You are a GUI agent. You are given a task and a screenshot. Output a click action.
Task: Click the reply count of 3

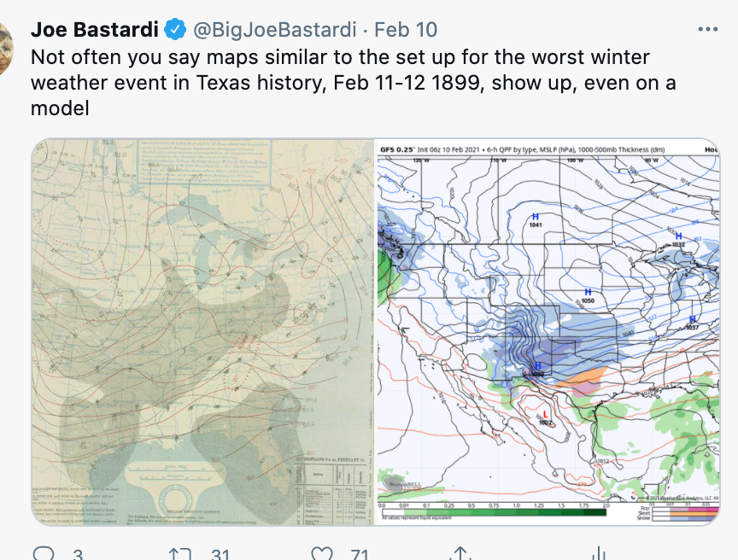(x=78, y=555)
